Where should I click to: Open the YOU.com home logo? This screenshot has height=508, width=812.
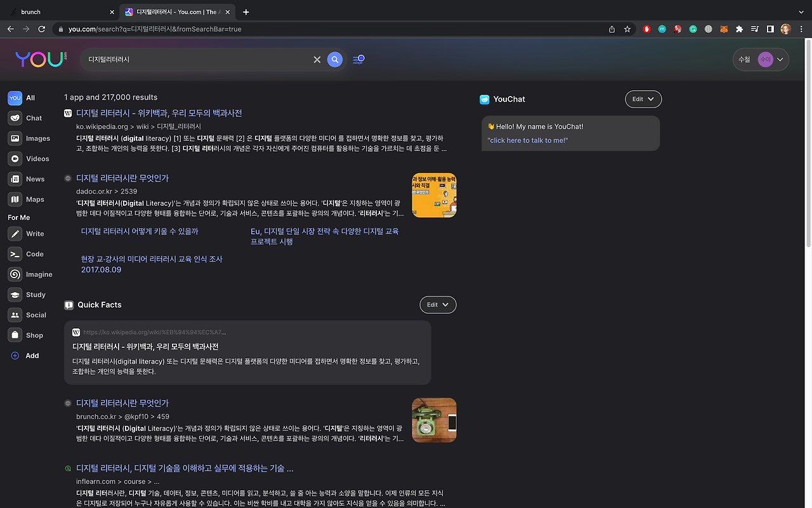[x=41, y=59]
